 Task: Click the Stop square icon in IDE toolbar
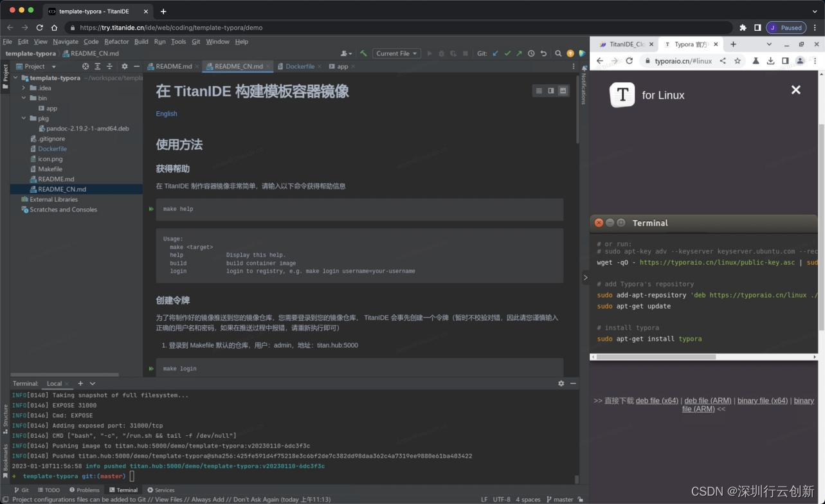click(465, 53)
